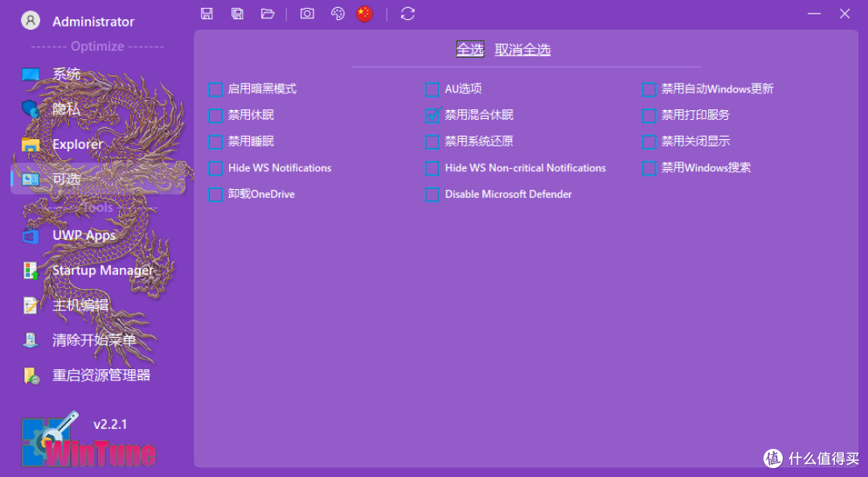Open the 主机编辑 tool
The image size is (868, 477).
click(x=80, y=305)
